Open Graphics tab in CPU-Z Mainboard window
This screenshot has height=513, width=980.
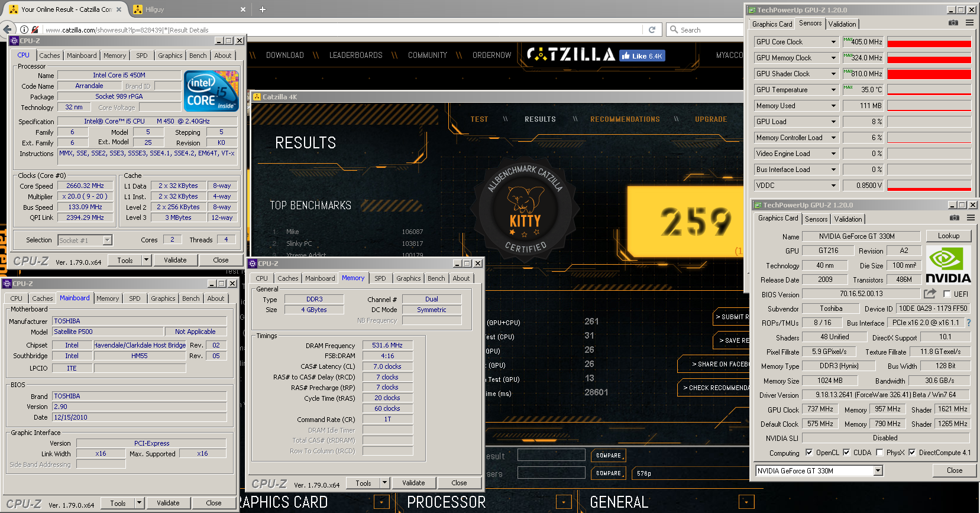pyautogui.click(x=163, y=298)
